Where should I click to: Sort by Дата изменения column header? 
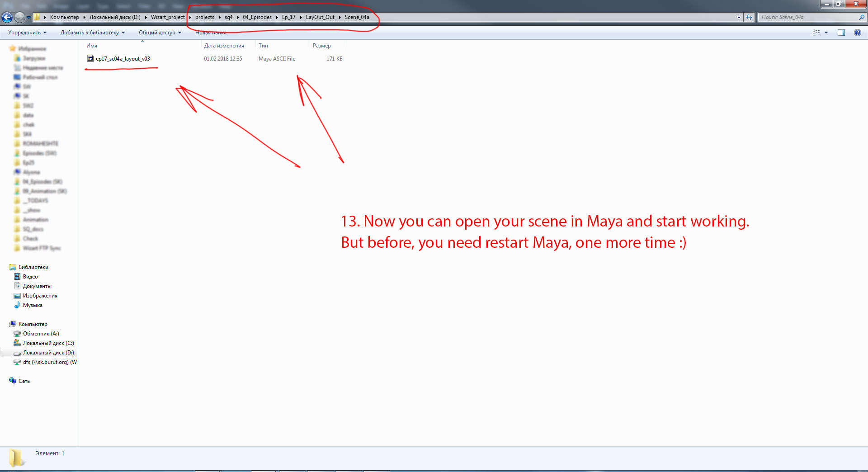[x=224, y=46]
